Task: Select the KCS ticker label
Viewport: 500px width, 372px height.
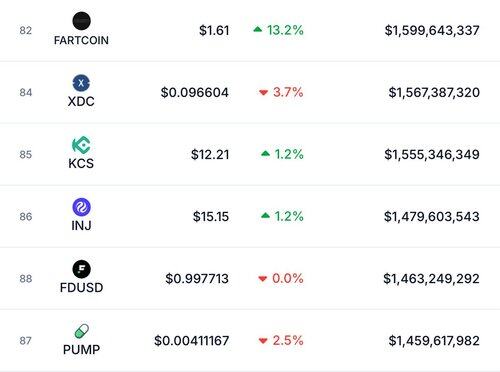Action: point(81,163)
